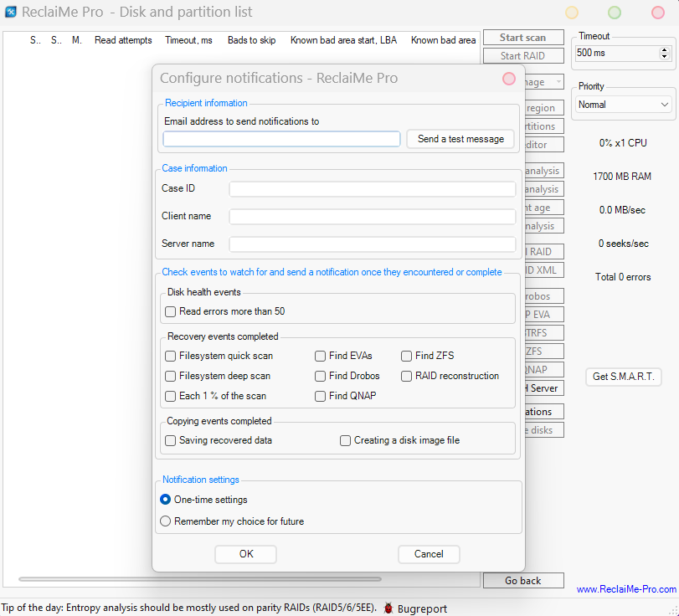Open the www.ReclaiMe-Pro.com link
This screenshot has height=616, width=679.
click(625, 589)
